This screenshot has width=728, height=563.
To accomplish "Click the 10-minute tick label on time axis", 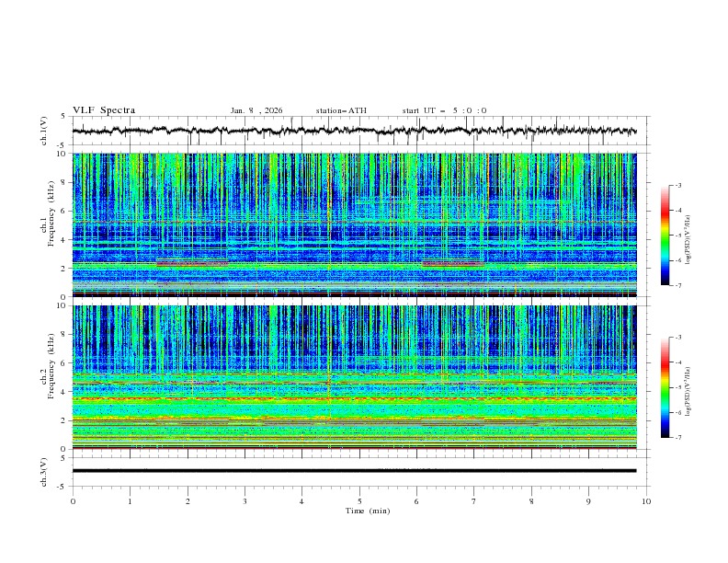I will [x=646, y=501].
